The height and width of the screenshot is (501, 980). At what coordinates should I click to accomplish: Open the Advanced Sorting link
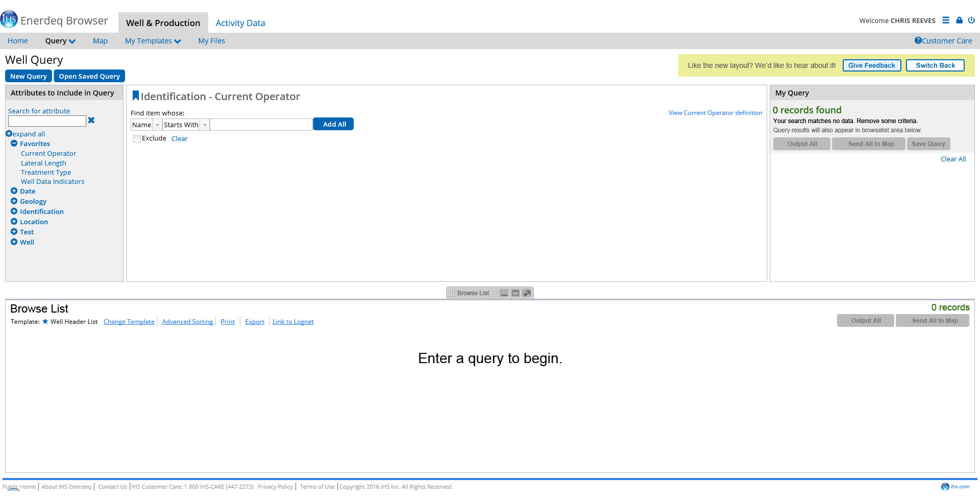coord(187,322)
